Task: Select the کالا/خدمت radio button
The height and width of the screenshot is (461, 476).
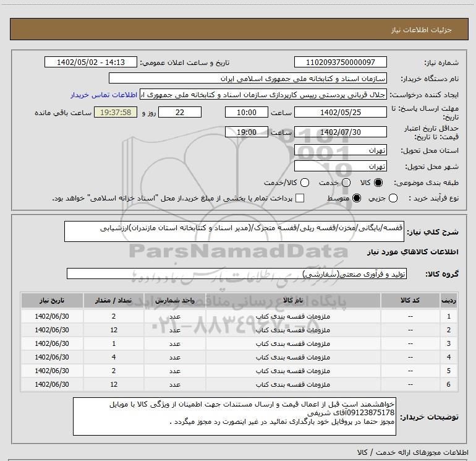Action: 305,183
